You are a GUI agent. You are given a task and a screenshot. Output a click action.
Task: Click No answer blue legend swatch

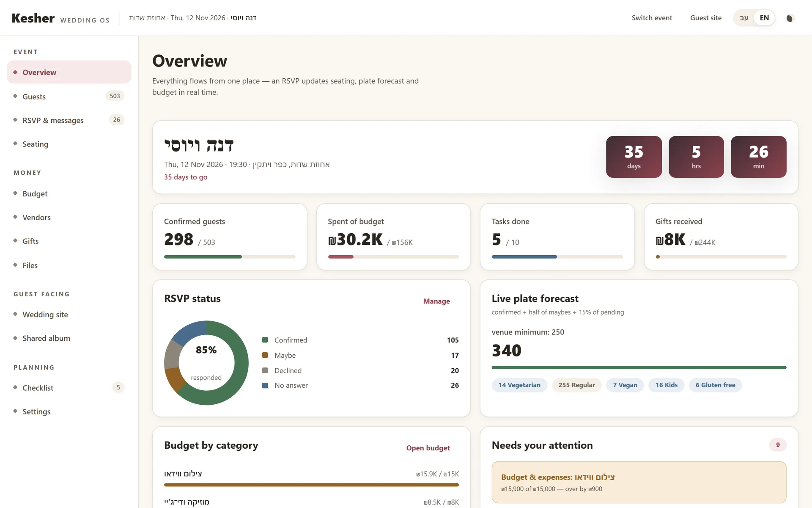pyautogui.click(x=265, y=385)
